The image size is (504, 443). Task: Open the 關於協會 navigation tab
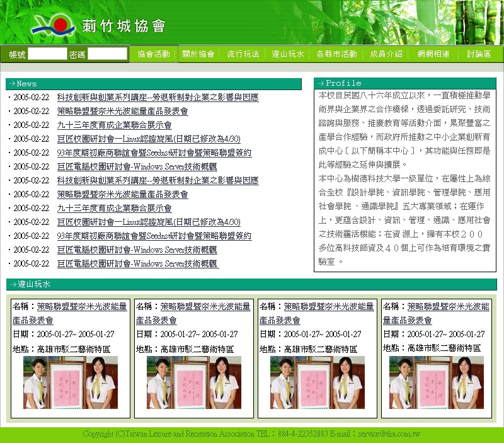pos(198,54)
